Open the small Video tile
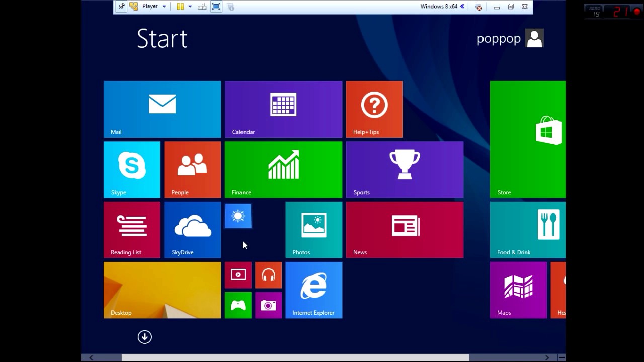 pyautogui.click(x=238, y=275)
